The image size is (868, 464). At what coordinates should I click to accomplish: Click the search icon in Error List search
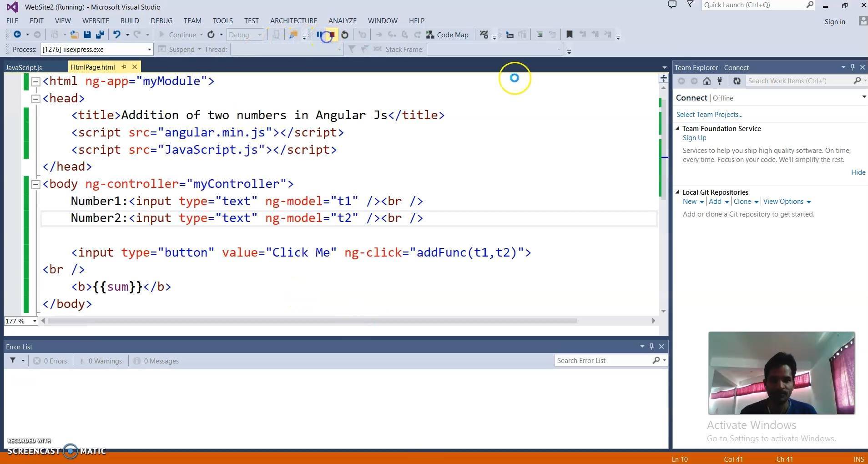coord(656,360)
